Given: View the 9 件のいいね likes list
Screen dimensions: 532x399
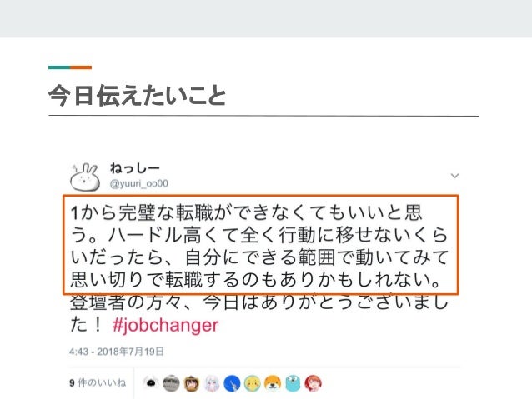Looking at the screenshot, I should coord(98,382).
